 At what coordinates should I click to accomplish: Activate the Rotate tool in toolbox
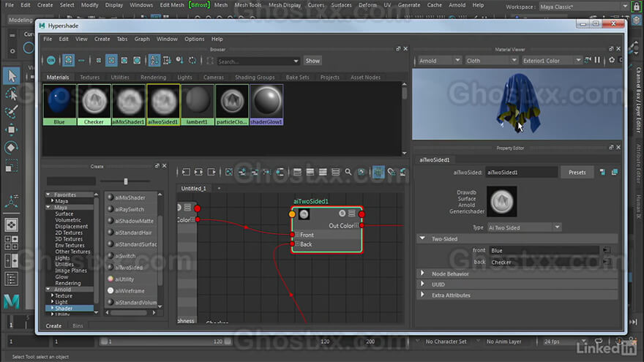click(x=12, y=147)
